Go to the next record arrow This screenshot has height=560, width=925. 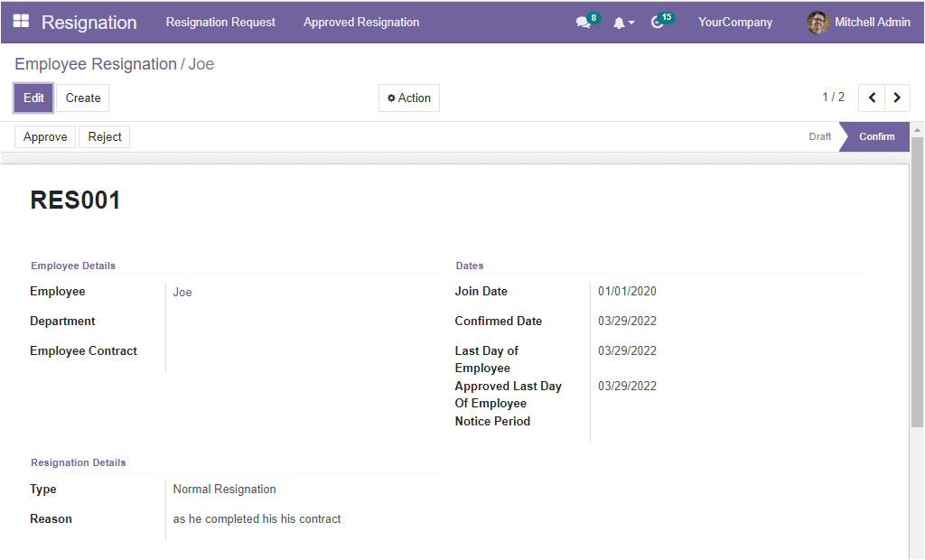897,98
